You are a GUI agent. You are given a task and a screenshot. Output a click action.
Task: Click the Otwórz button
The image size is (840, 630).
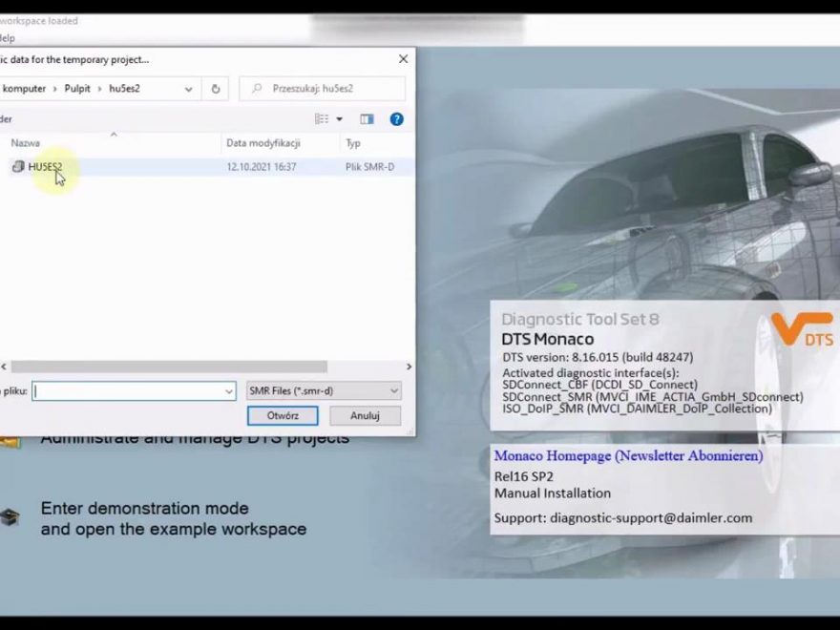(x=283, y=416)
